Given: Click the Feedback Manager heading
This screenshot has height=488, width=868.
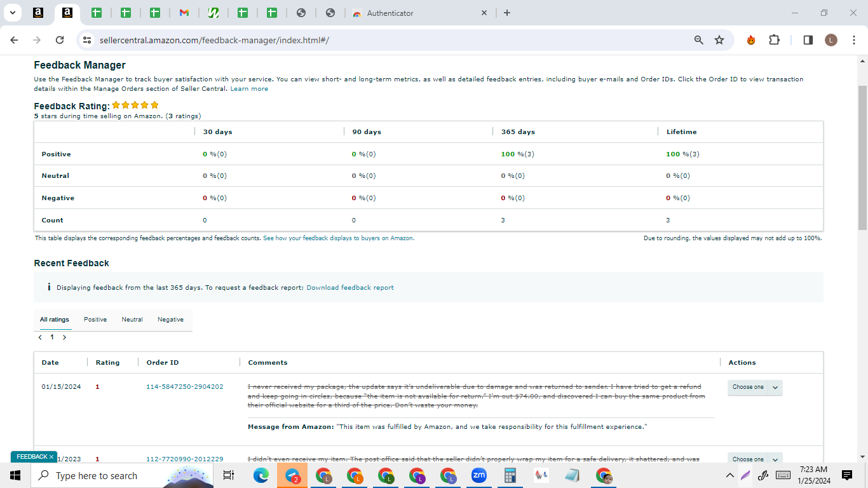Looking at the screenshot, I should 80,65.
